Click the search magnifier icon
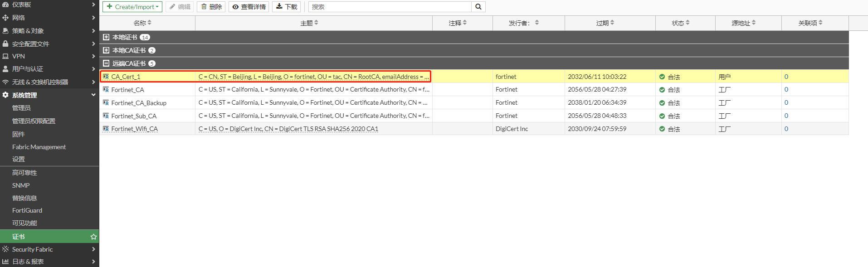 tap(478, 7)
